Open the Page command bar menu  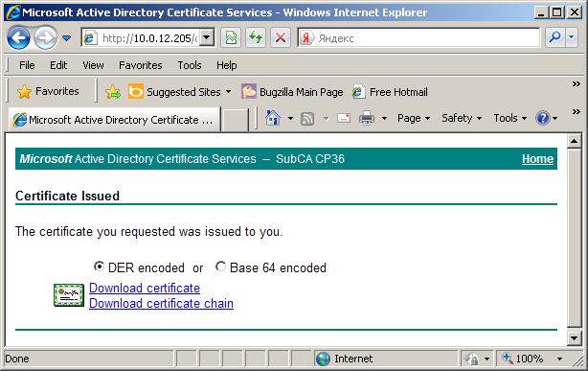[414, 118]
